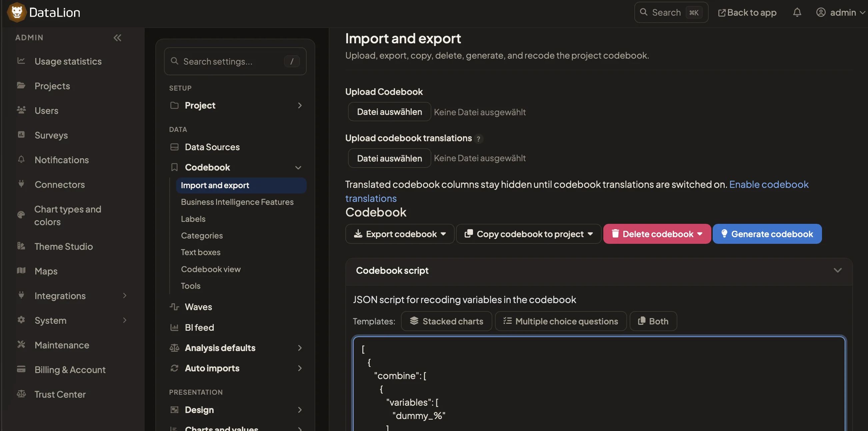868x431 pixels.
Task: Expand the Analysis defaults section
Action: [x=300, y=348]
